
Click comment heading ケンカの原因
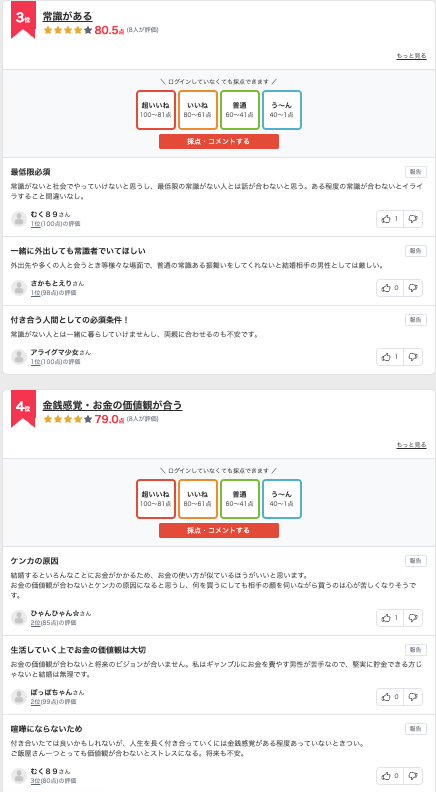click(35, 561)
